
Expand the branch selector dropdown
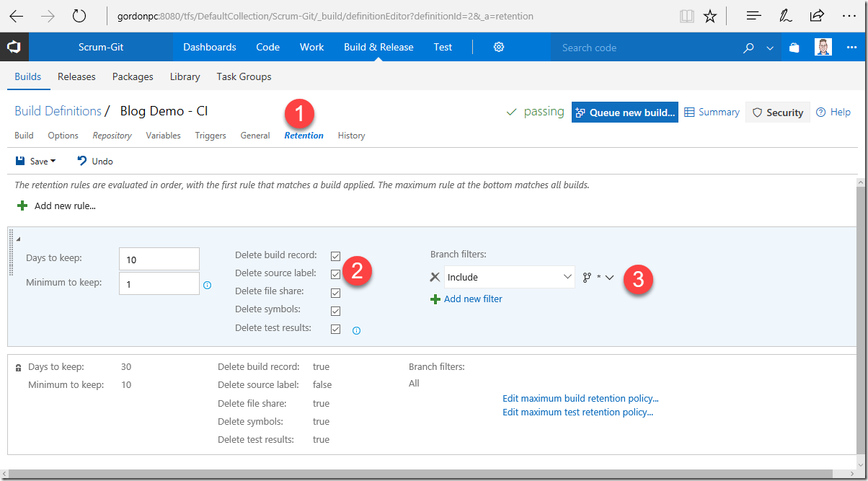click(x=609, y=277)
